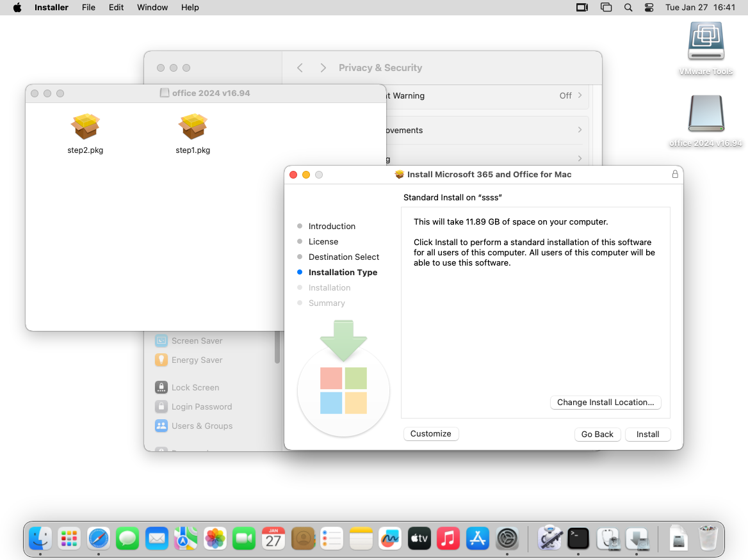Open the office 2024 v16.94 desktop volume

(706, 115)
